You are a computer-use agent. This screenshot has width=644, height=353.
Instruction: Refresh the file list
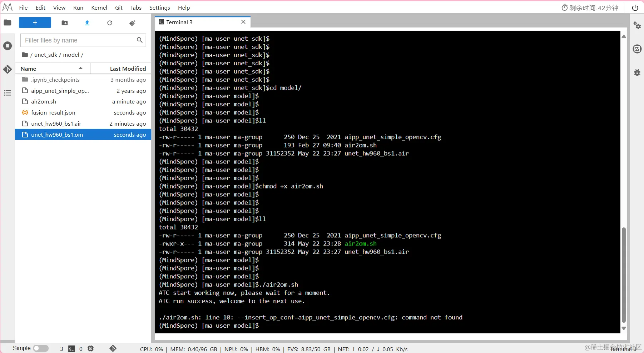tap(110, 23)
